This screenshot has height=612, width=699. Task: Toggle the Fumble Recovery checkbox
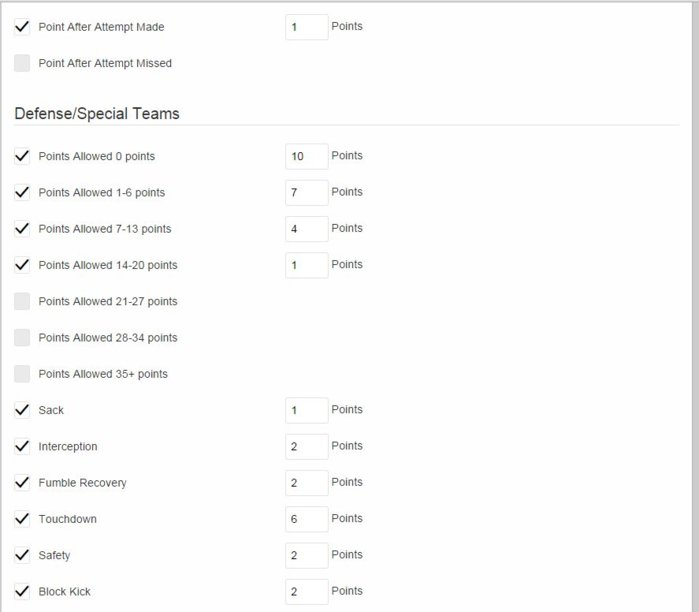(x=22, y=483)
